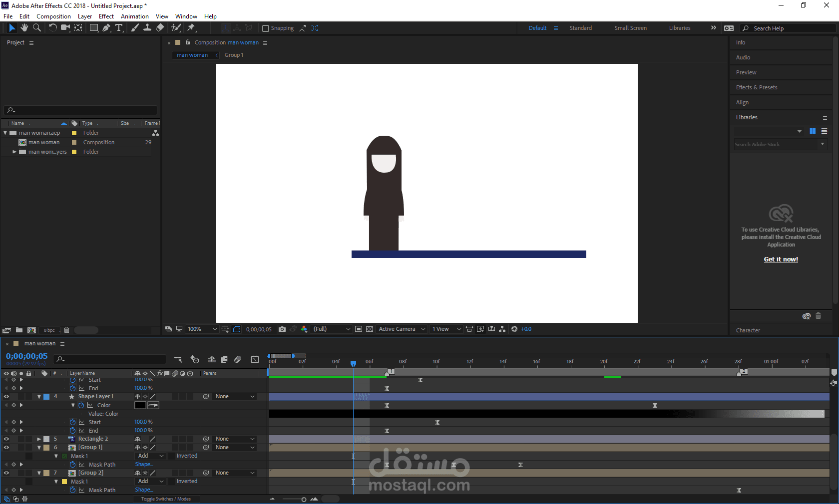
Task: Select the Brush tool
Action: click(x=135, y=28)
